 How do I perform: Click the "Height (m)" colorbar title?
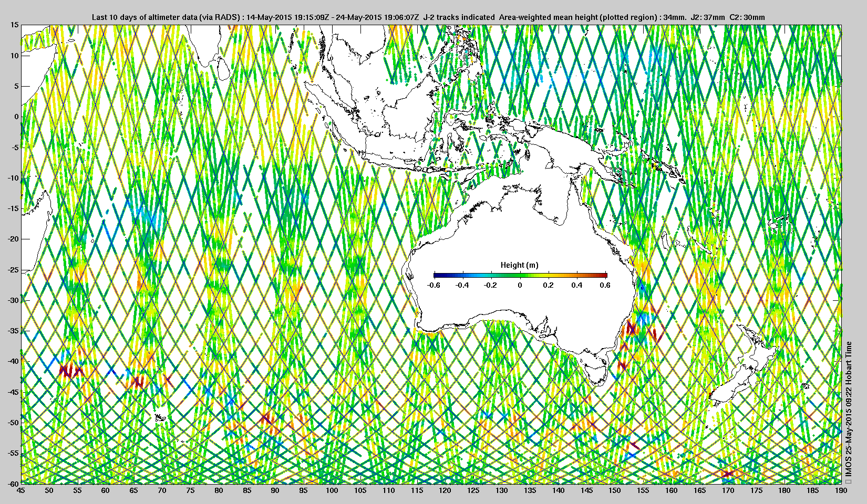[519, 265]
